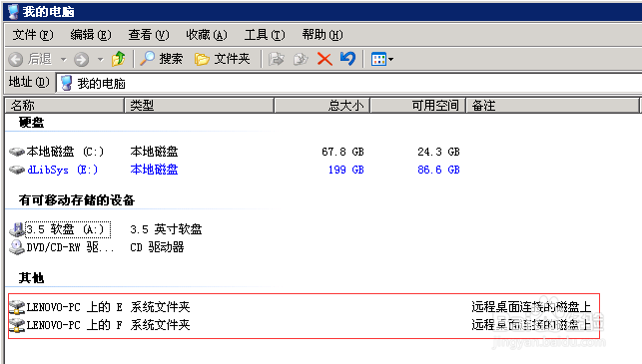Viewport: 642px width, 364px height.
Task: Select the 3.5 软盘 (A:) floppy icon
Action: click(17, 229)
